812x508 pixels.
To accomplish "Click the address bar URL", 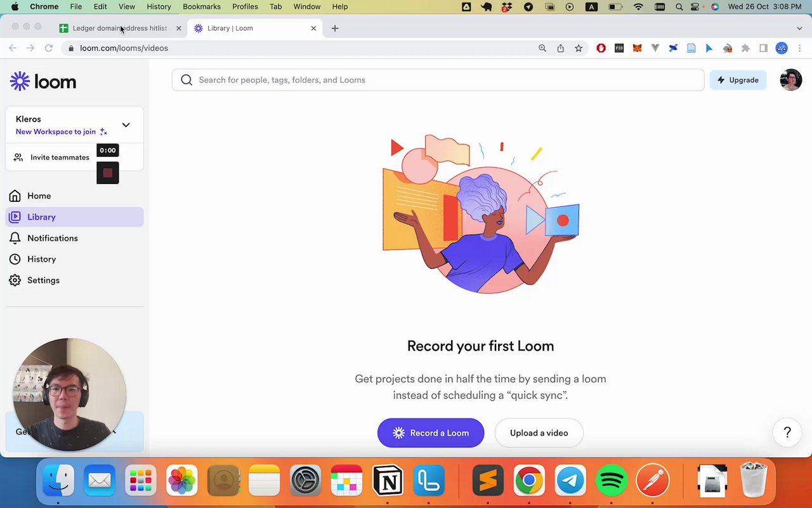I will pyautogui.click(x=124, y=48).
